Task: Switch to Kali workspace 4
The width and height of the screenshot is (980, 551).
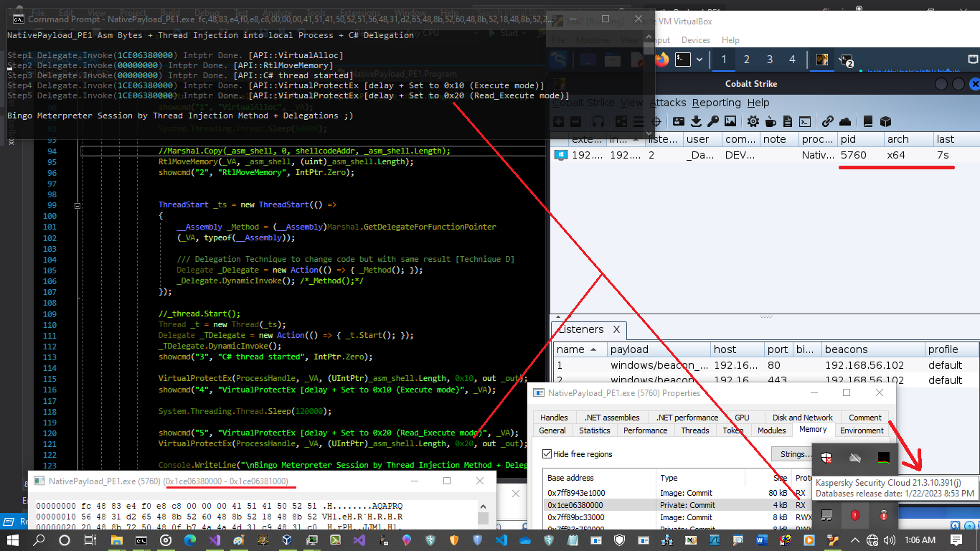Action: [x=792, y=59]
